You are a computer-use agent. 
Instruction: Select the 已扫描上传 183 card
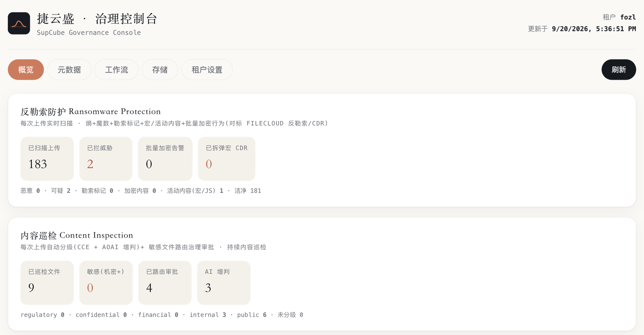point(47,159)
